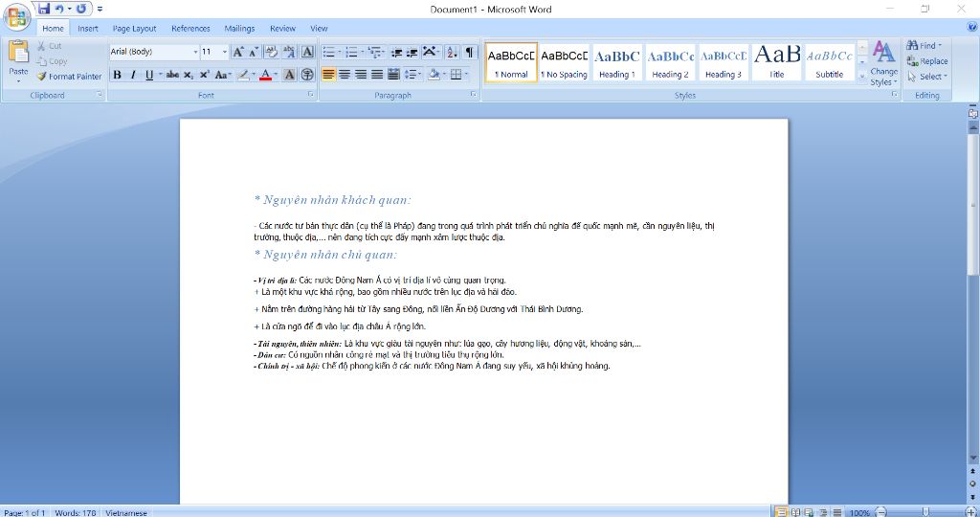Save the document from Quick Access toolbar
Screen dimensions: 980x517
pyautogui.click(x=43, y=9)
